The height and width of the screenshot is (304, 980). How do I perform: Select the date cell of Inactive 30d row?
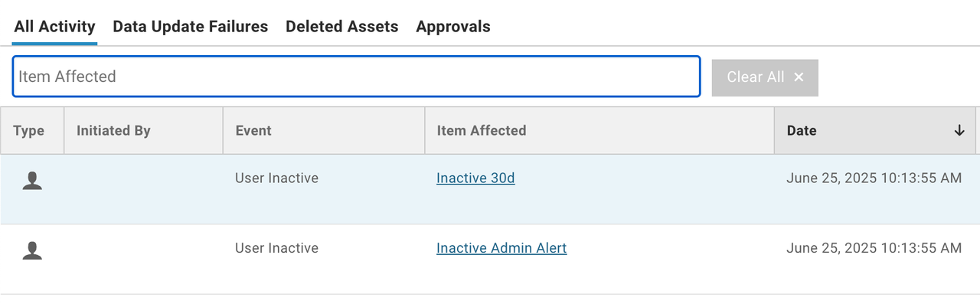[874, 178]
